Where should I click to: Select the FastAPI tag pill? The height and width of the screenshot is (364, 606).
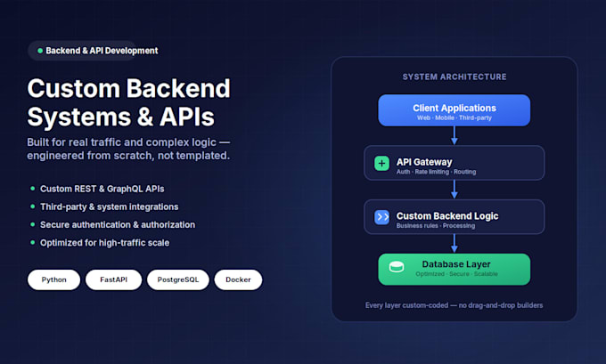tap(114, 279)
